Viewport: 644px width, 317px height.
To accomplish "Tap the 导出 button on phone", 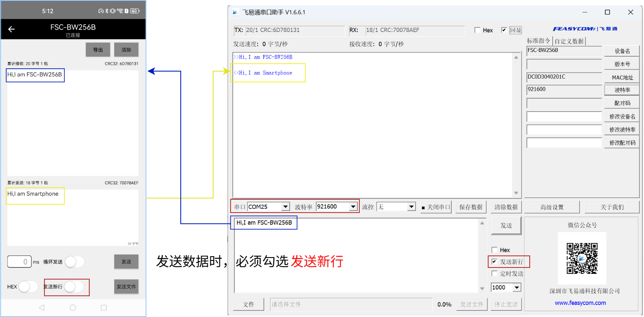I will click(98, 50).
